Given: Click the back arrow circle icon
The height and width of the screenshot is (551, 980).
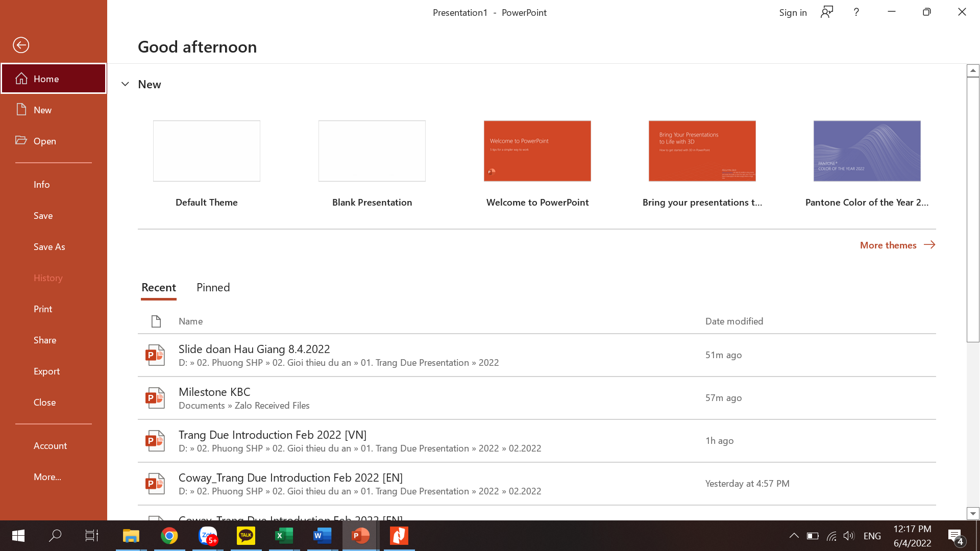Looking at the screenshot, I should (x=21, y=45).
